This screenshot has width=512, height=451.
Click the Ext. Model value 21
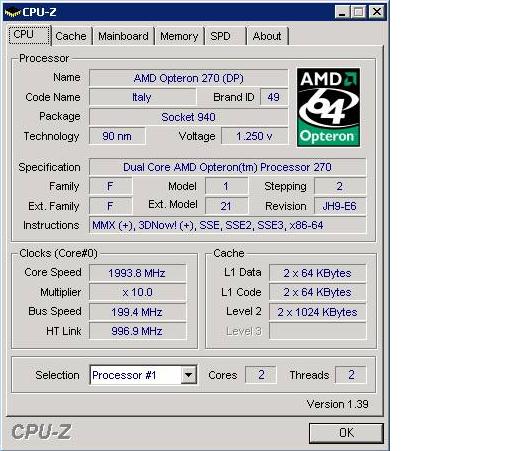tap(226, 206)
